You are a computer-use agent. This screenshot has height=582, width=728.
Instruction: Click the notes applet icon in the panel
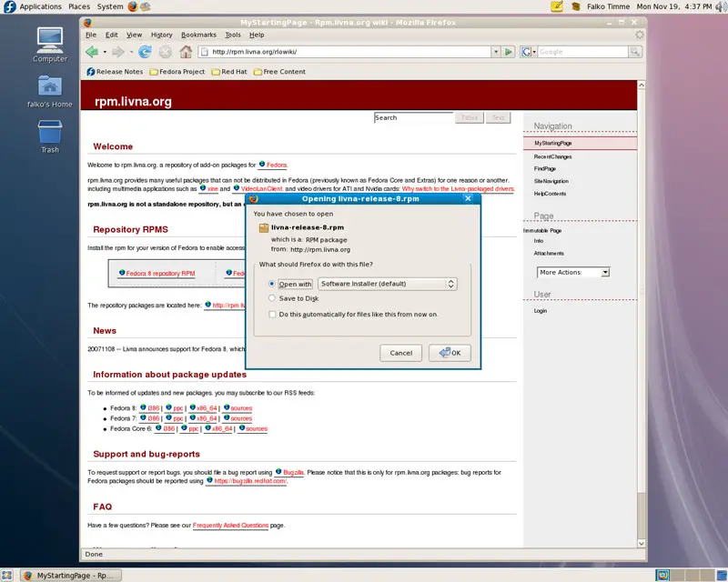coord(557,6)
